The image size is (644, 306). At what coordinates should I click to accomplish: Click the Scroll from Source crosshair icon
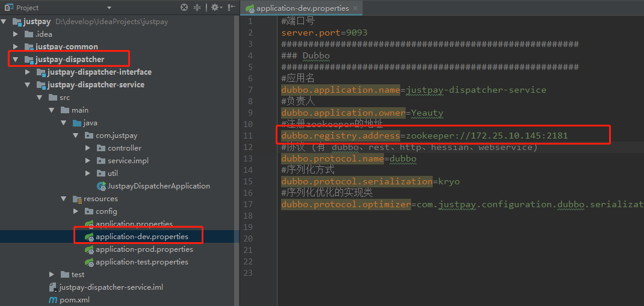[184, 7]
